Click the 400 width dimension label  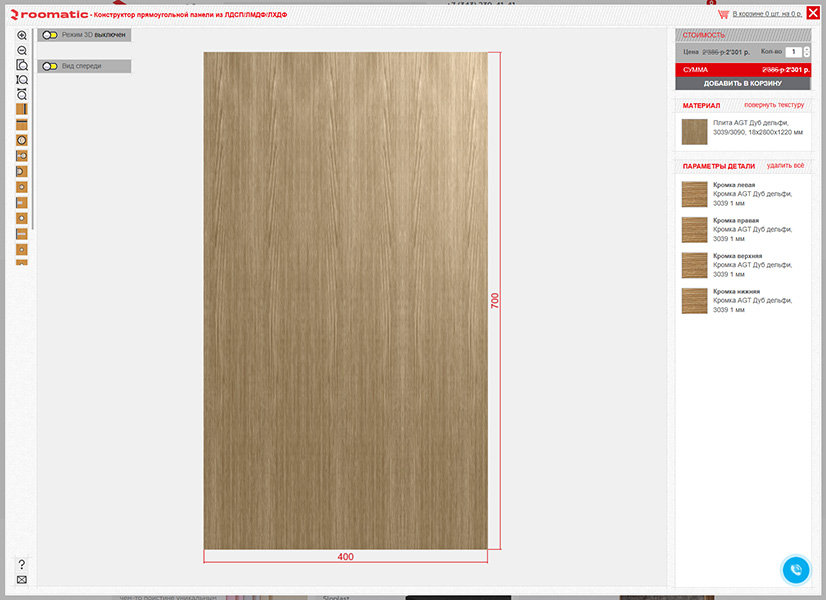coord(346,557)
